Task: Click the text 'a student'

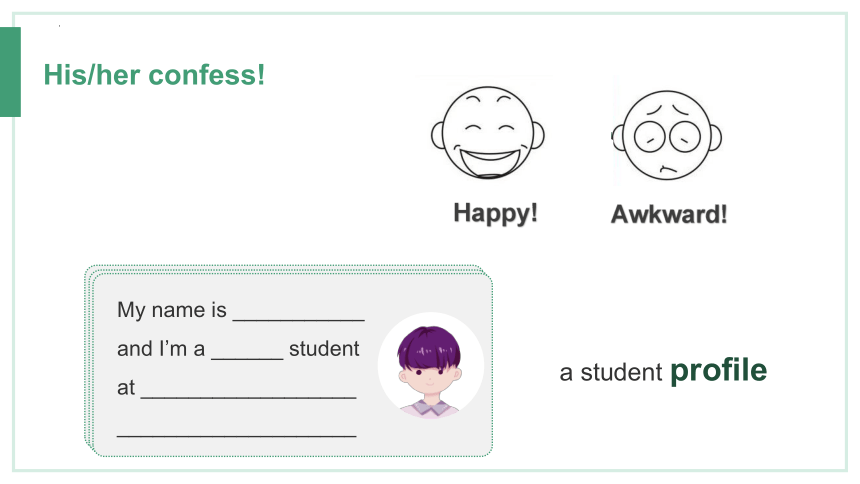Action: pyautogui.click(x=611, y=373)
